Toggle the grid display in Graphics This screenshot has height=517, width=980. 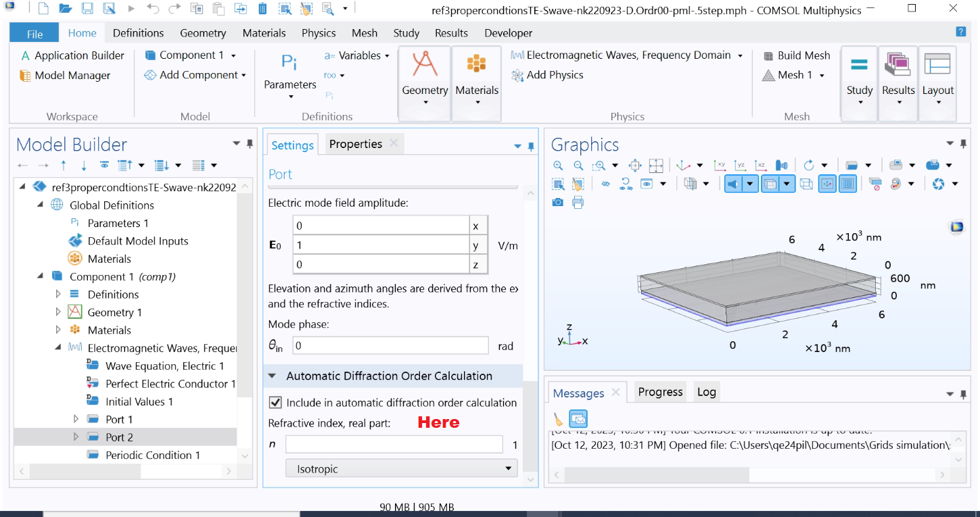click(847, 184)
